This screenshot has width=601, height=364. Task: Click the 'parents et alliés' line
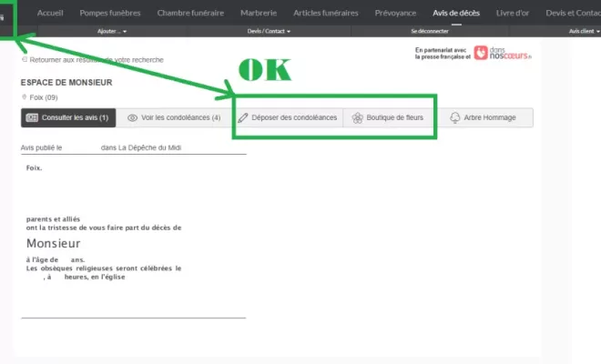(53, 219)
